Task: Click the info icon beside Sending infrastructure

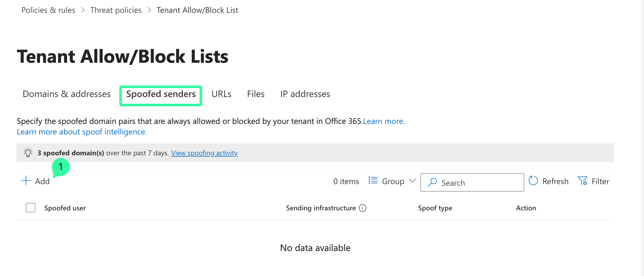Action: click(x=363, y=208)
